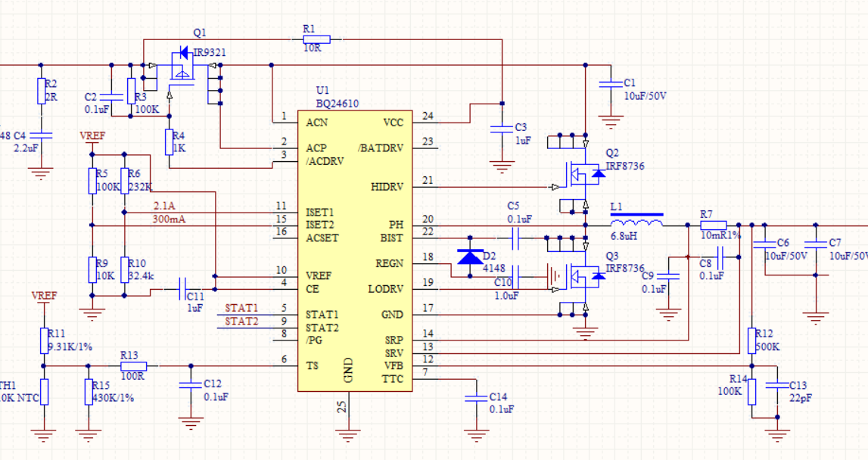Select the Q1 IR9321 MOSFET symbol
The width and height of the screenshot is (868, 460).
click(x=182, y=69)
